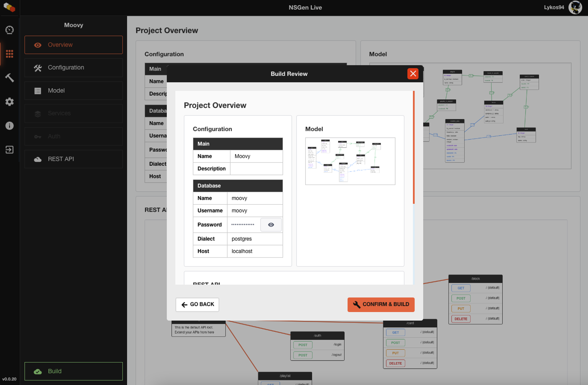Go to the Model menu entry
588x385 pixels.
73,91
